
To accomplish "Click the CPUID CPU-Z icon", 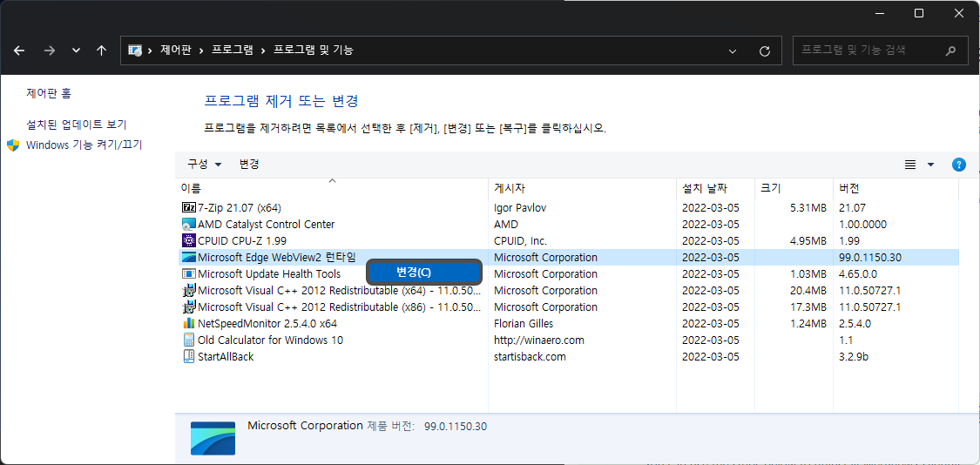I will [x=188, y=240].
